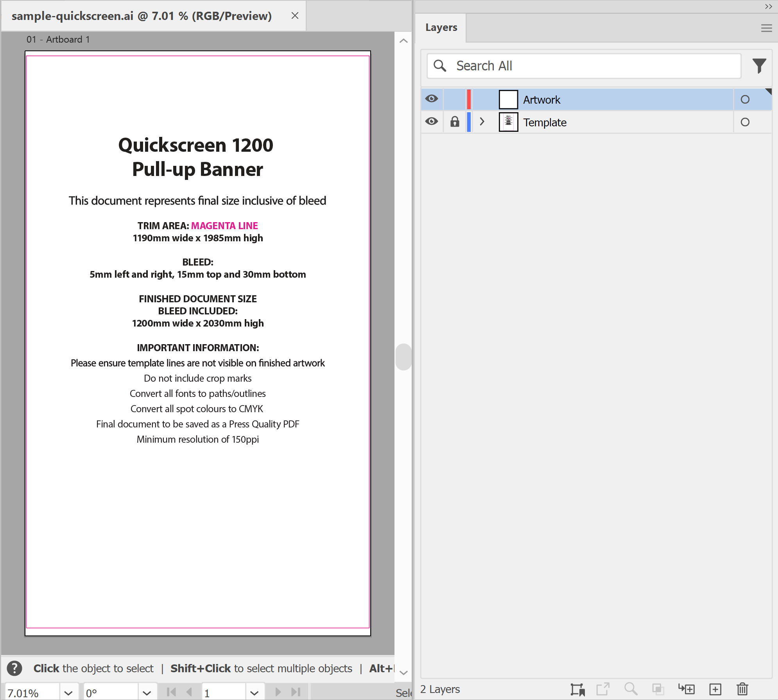This screenshot has height=700, width=778.
Task: Click the Create New Sublayer icon
Action: click(687, 689)
